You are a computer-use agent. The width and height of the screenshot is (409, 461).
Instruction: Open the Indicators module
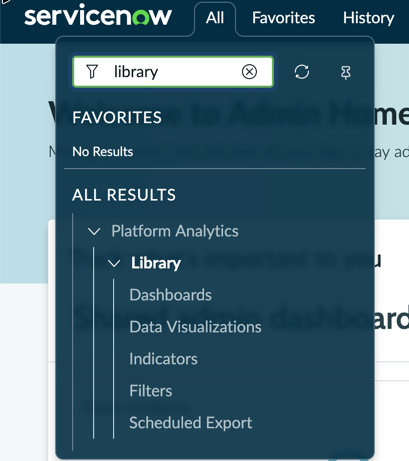(x=163, y=359)
